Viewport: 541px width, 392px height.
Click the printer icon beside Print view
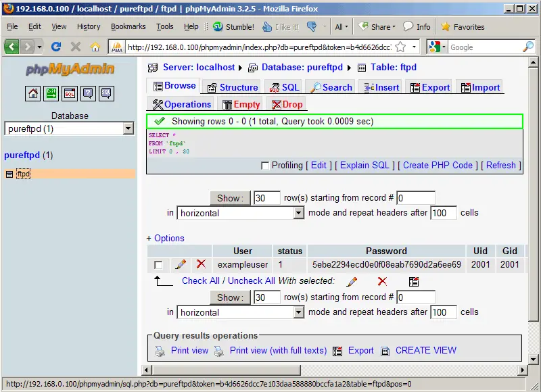tap(160, 351)
